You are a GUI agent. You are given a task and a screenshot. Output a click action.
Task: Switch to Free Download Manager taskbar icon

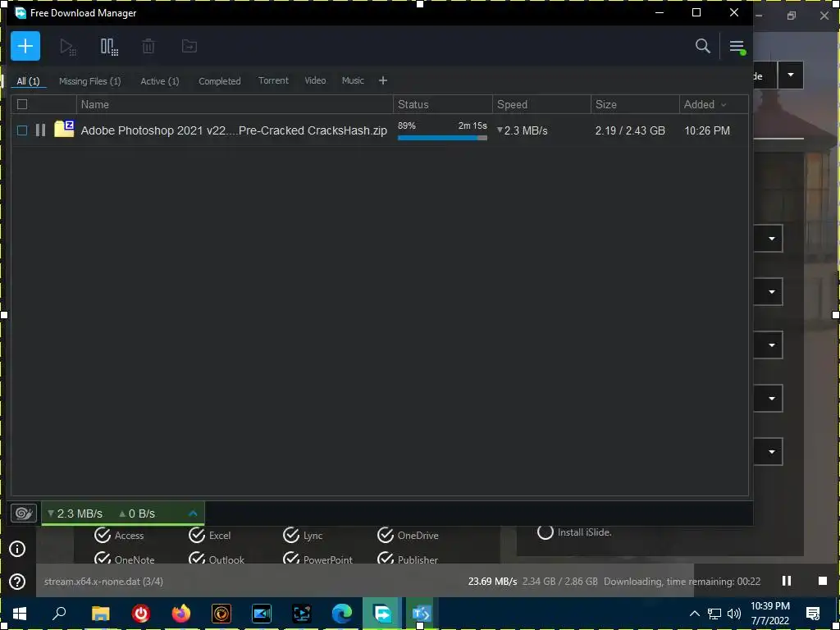(x=382, y=614)
